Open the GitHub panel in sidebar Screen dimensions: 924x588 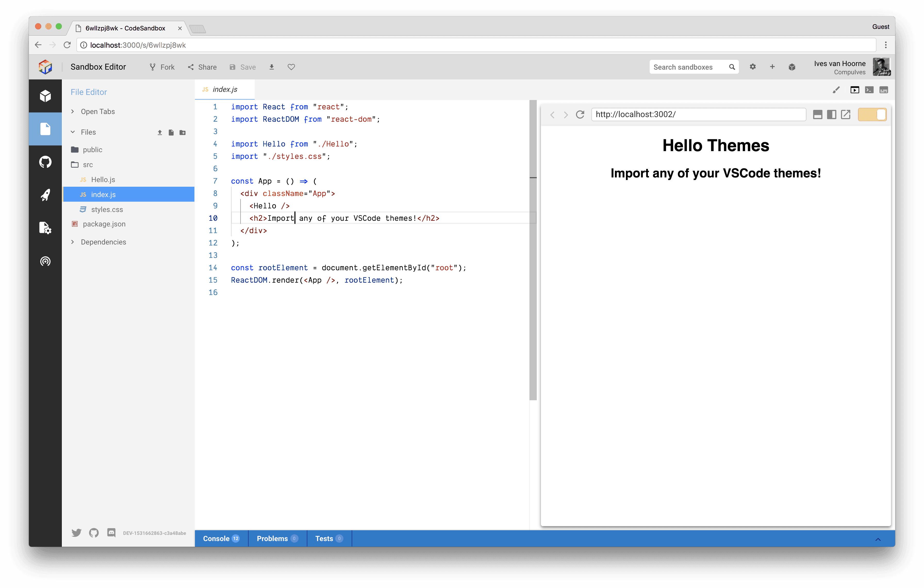click(x=45, y=162)
